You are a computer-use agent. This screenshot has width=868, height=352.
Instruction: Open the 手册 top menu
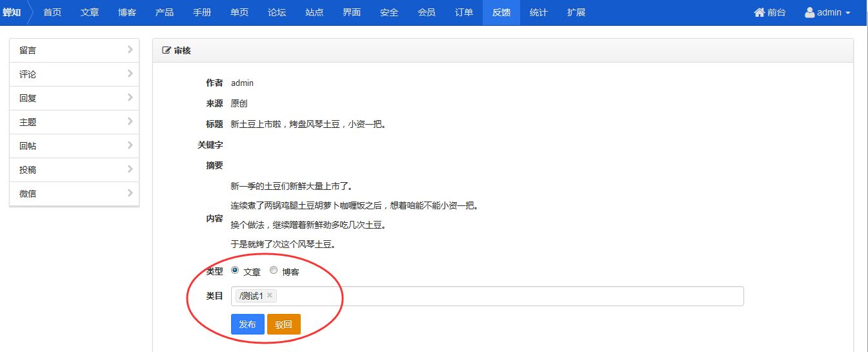(202, 12)
